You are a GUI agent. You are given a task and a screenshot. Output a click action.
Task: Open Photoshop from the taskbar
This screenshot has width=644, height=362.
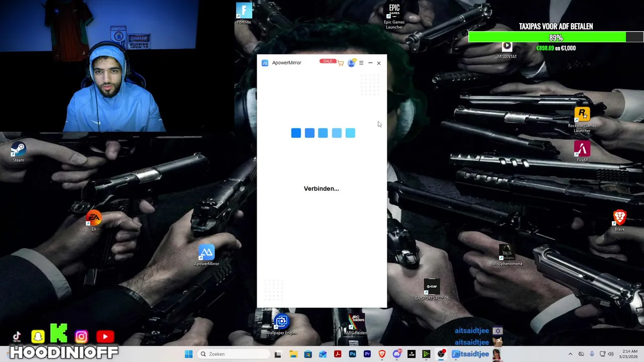coord(352,354)
